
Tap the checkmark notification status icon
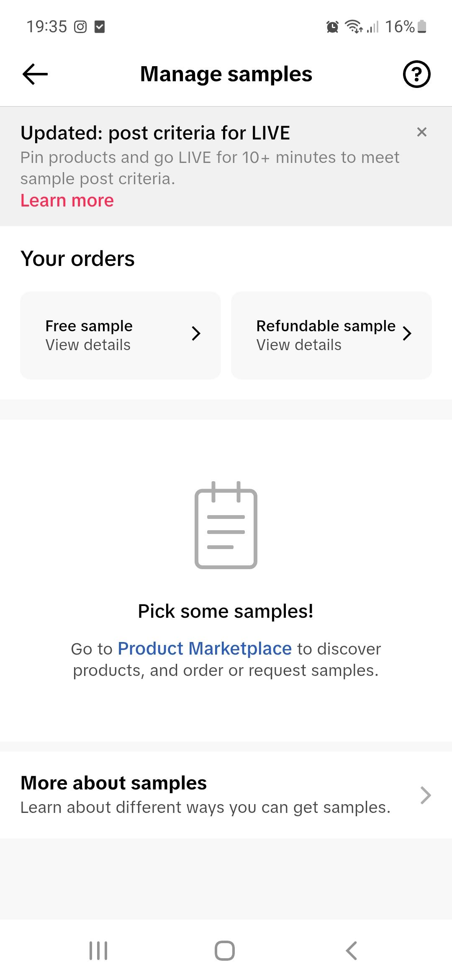pos(100,27)
